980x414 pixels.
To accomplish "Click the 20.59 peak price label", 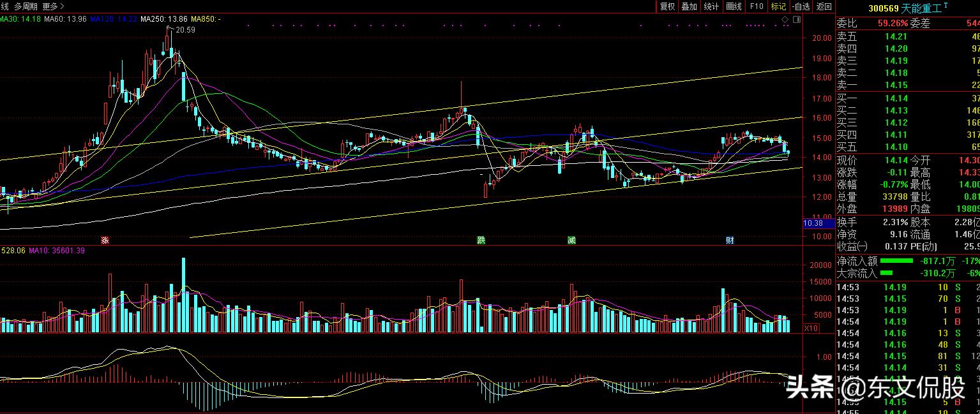I will (185, 29).
